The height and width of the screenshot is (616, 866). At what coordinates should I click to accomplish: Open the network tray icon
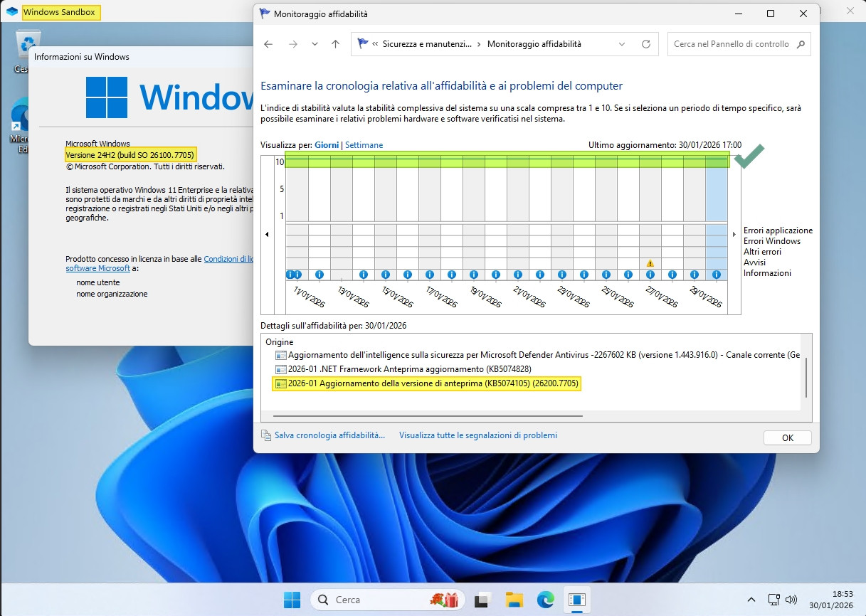click(774, 600)
